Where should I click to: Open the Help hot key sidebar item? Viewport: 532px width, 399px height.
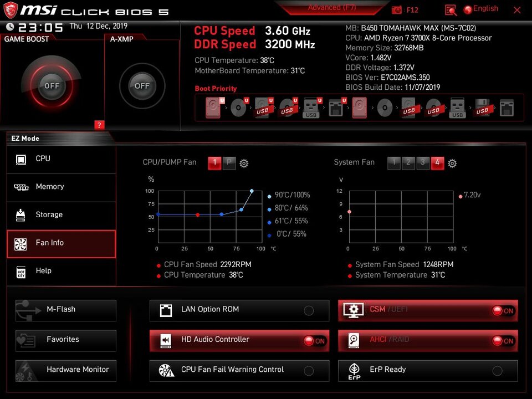point(62,272)
